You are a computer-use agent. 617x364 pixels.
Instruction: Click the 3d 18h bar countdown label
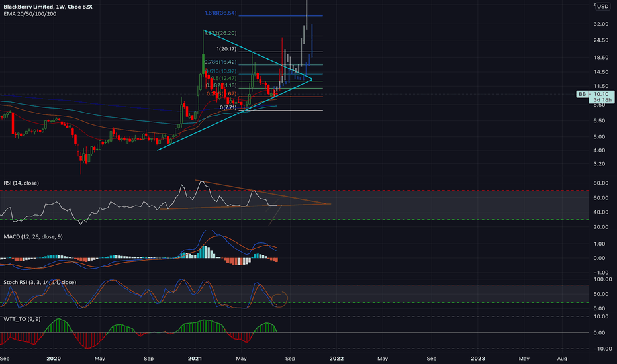(602, 100)
